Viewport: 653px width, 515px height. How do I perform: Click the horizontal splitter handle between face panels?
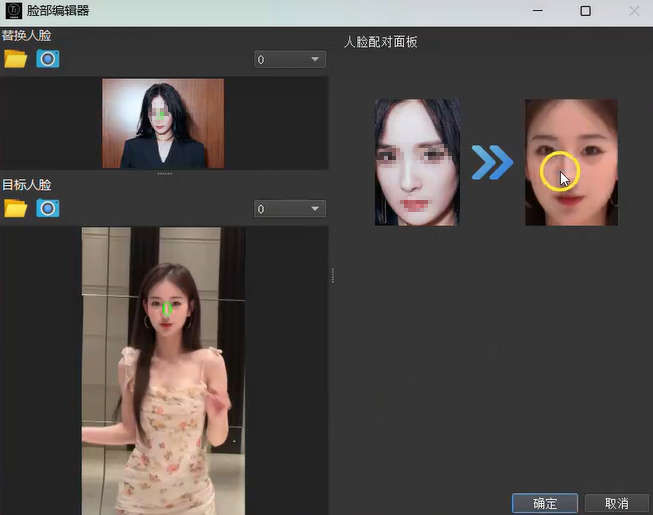164,173
